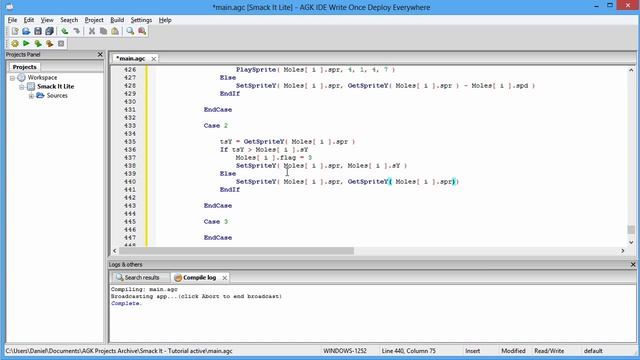
Task: Click the Workspace globe icon
Action: [x=21, y=77]
